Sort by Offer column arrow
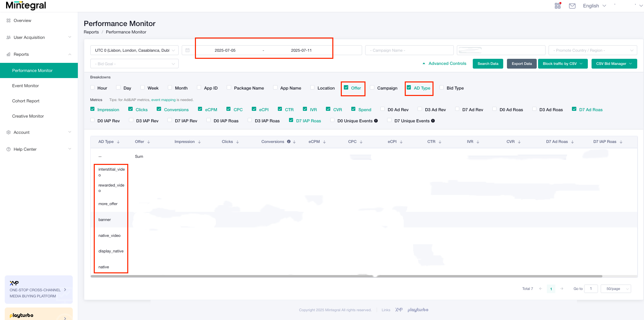This screenshot has width=644, height=320. pyautogui.click(x=149, y=142)
